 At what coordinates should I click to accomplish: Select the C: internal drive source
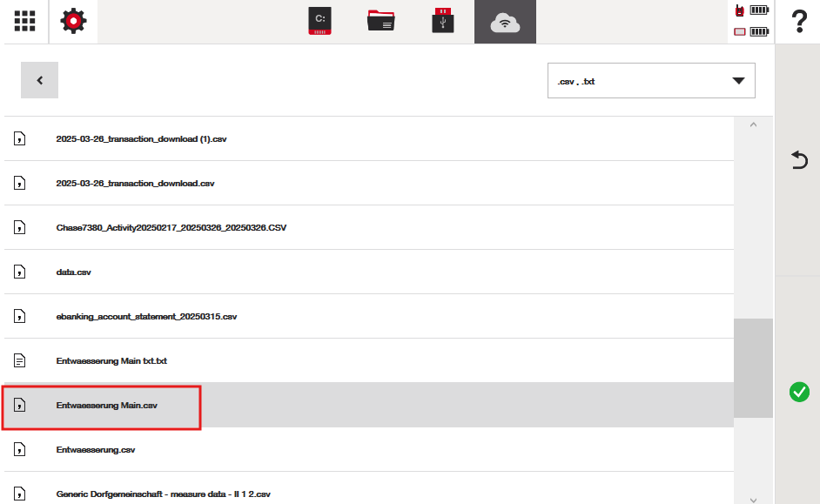pyautogui.click(x=319, y=22)
